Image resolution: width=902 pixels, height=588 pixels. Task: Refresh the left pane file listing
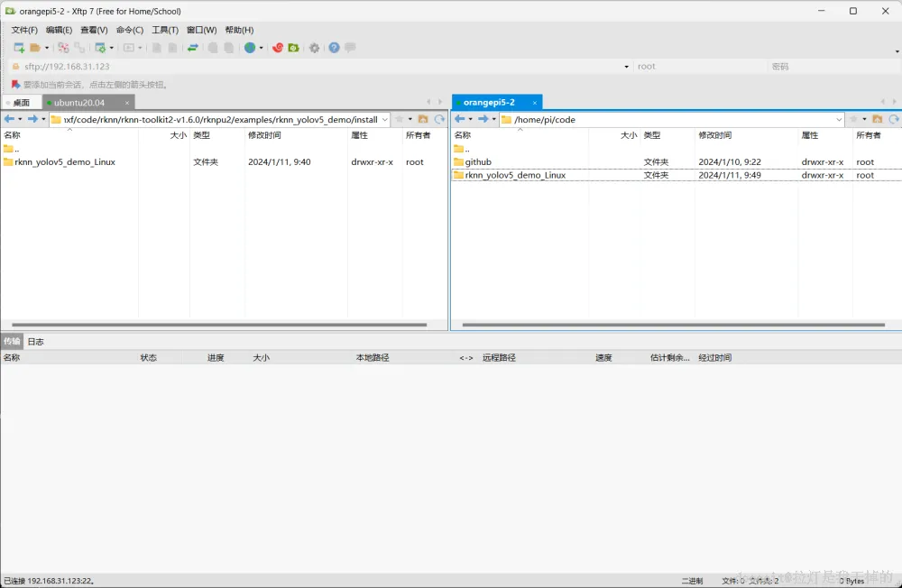(439, 119)
